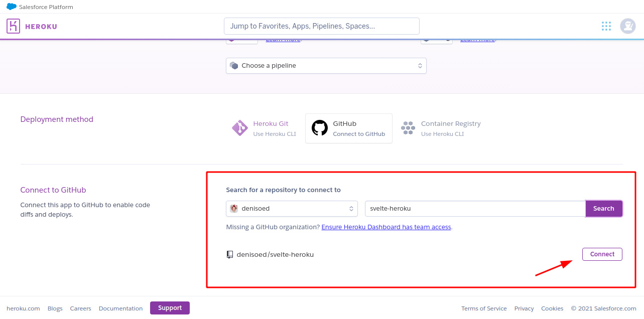Click the Heroku logo icon
Screen dimensions: 644x319
13,26
